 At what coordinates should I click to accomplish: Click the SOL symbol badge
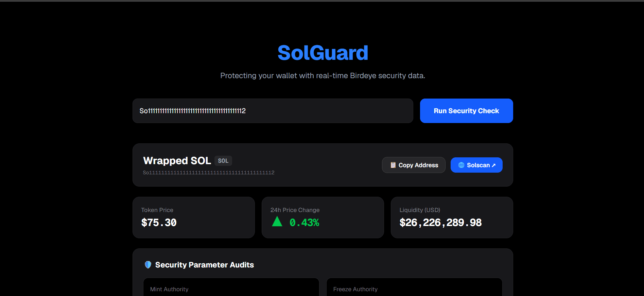coord(223,161)
